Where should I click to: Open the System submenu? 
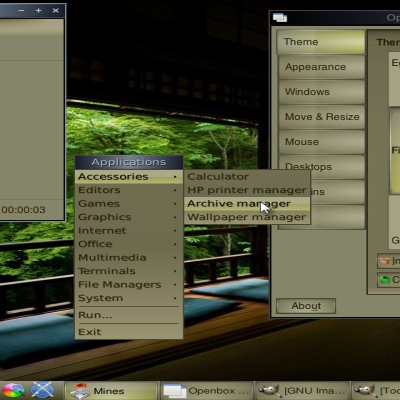click(x=129, y=298)
